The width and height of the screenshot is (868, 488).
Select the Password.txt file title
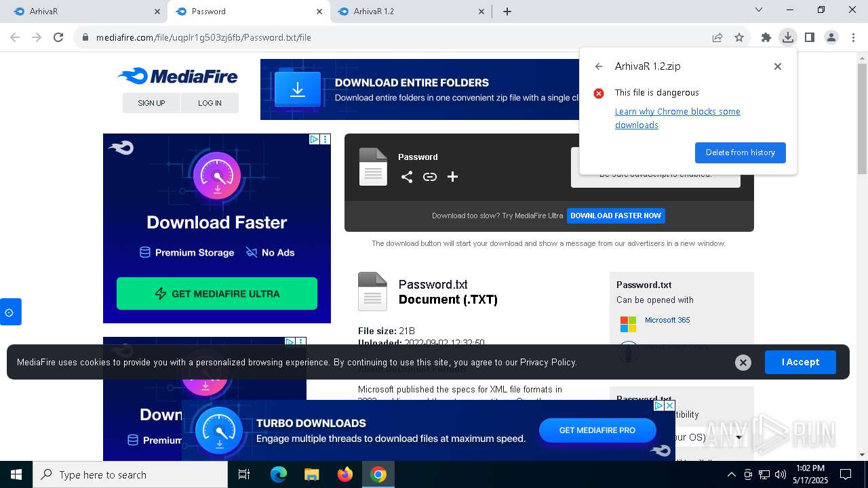click(x=433, y=285)
